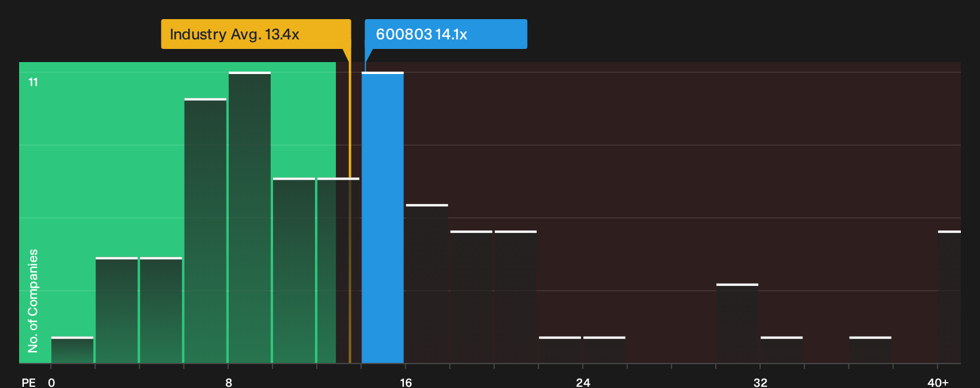Click the x-axis tick label 24
The image size is (980, 388).
(583, 383)
